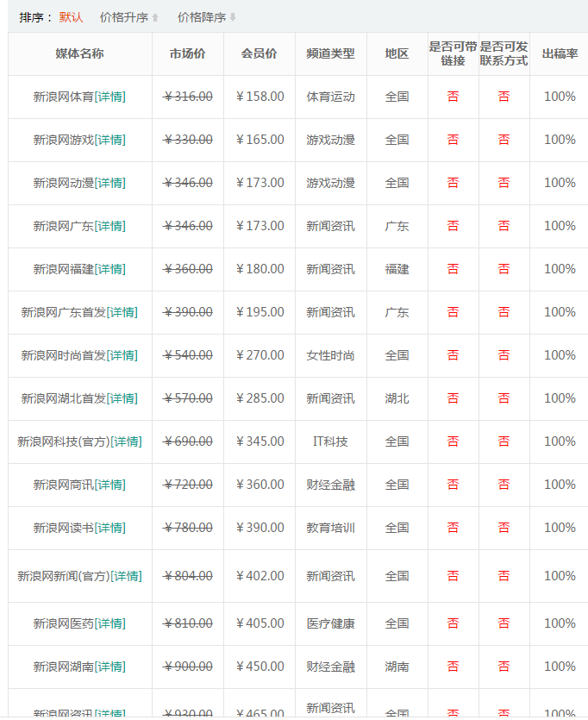Image resolution: width=588 pixels, height=720 pixels.
Task: View 新浪网湖北首发 details link
Action: point(122,398)
